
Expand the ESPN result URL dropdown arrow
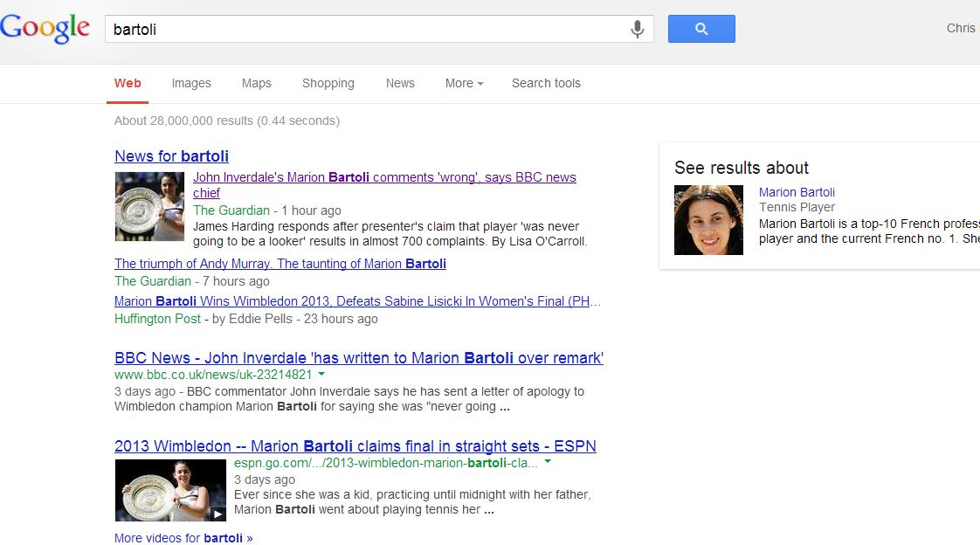[549, 462]
